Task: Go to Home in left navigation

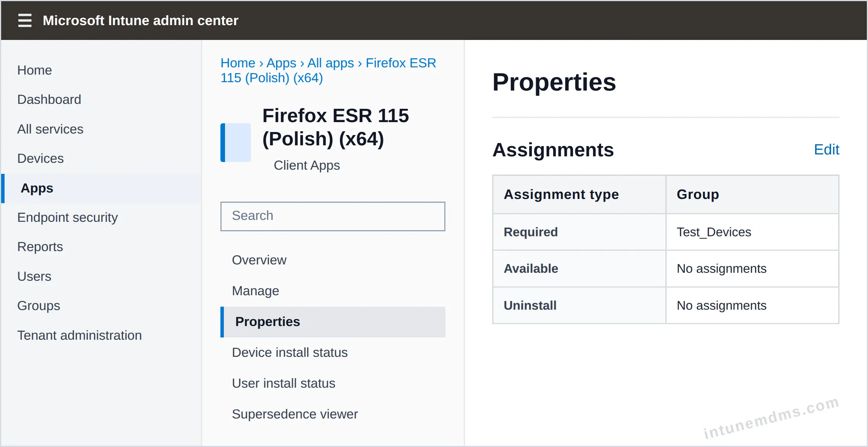Action: click(35, 70)
